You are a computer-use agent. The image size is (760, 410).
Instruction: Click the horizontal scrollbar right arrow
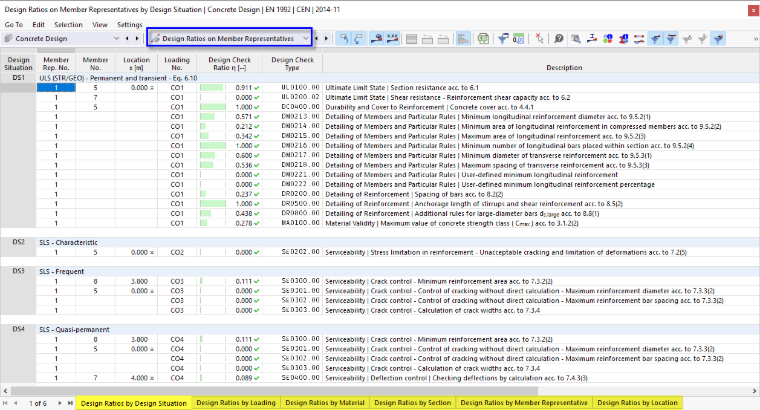pos(755,391)
